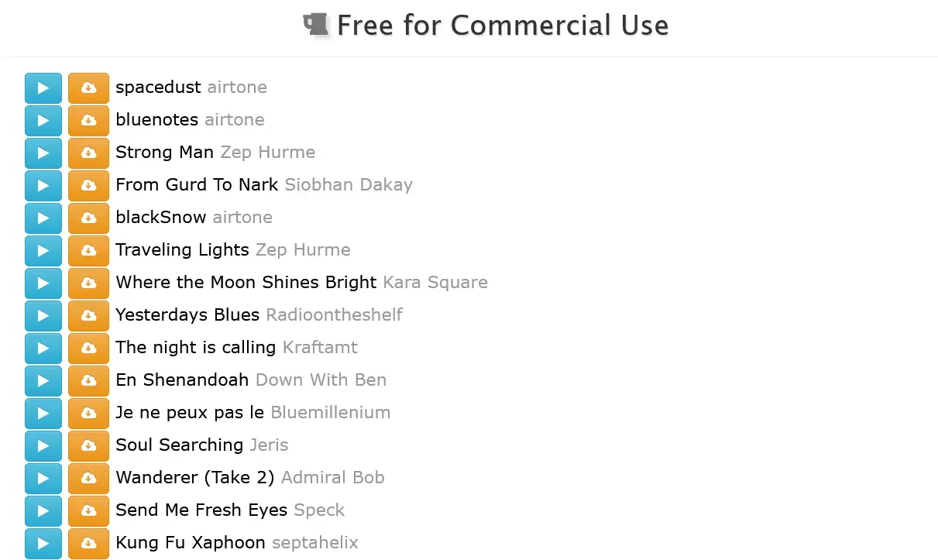Visit the Kara Square artist page
This screenshot has width=938, height=560.
(435, 283)
